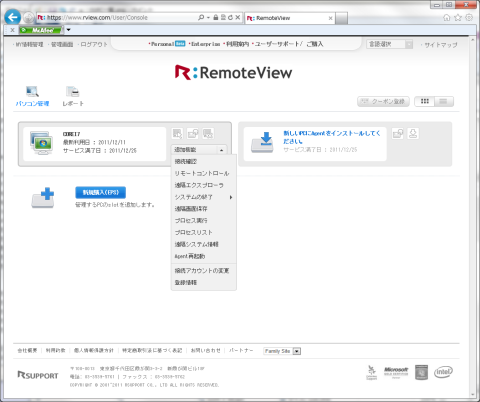
Task: Switch to list view layout
Action: [443, 101]
